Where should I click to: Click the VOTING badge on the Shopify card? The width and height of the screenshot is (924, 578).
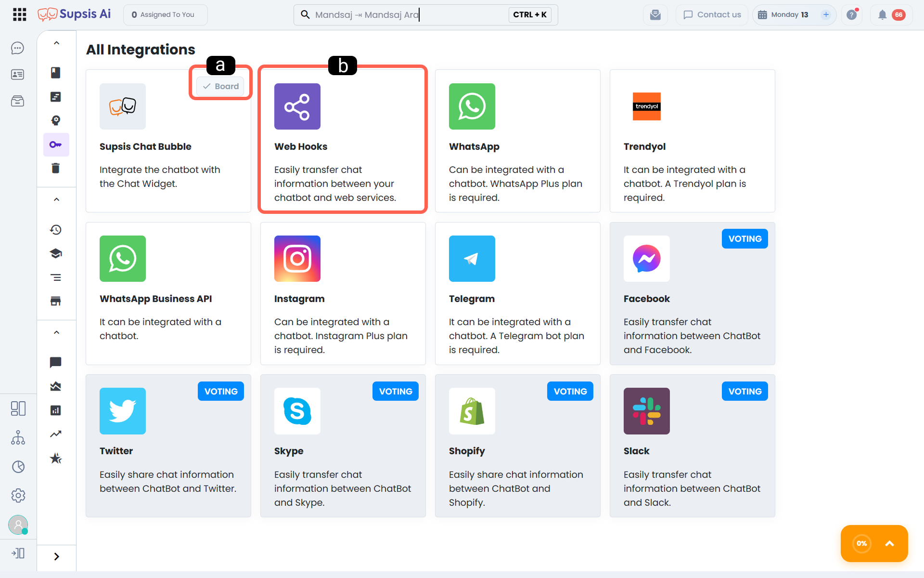[x=570, y=392]
